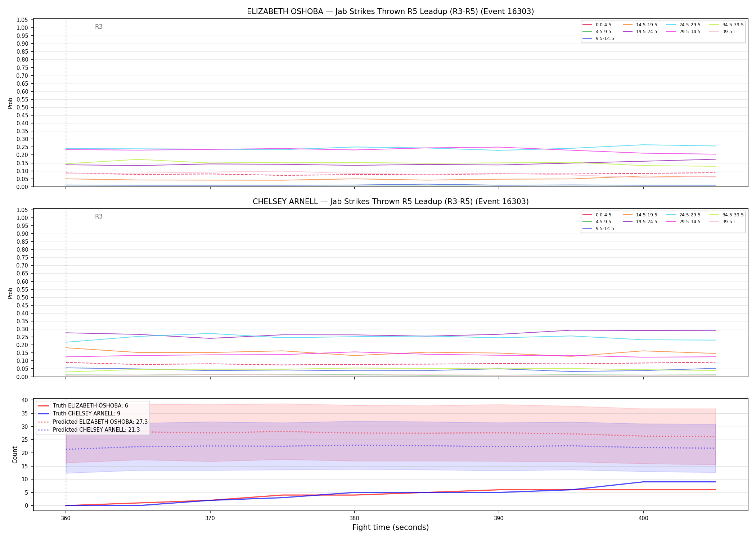Select 19.5-24.5 legend entry in Chelsey Arnell chart
Viewport: 756px width, 540px height.
(x=640, y=222)
